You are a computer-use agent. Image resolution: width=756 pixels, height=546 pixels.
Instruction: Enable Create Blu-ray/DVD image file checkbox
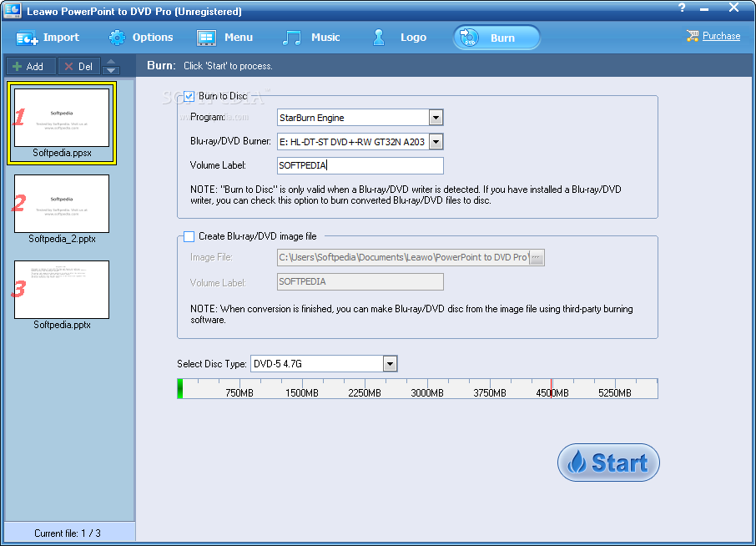[189, 236]
